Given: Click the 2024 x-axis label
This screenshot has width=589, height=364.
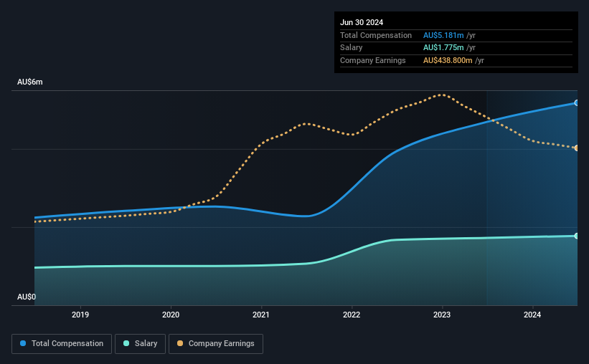Looking at the screenshot, I should (532, 315).
